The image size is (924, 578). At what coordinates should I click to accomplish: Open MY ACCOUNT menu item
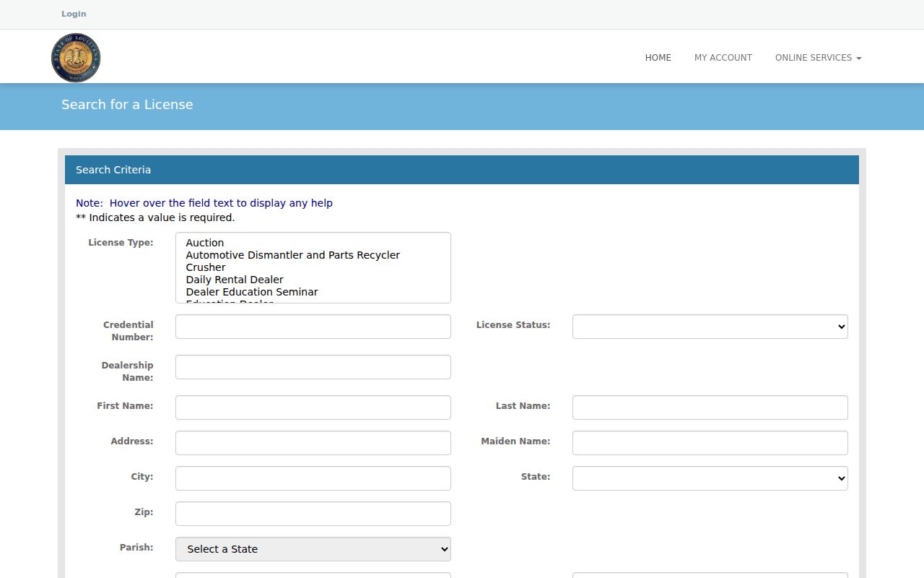click(x=723, y=58)
